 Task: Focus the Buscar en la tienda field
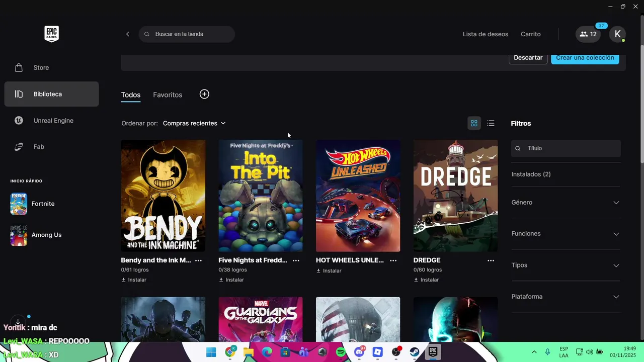click(x=187, y=34)
